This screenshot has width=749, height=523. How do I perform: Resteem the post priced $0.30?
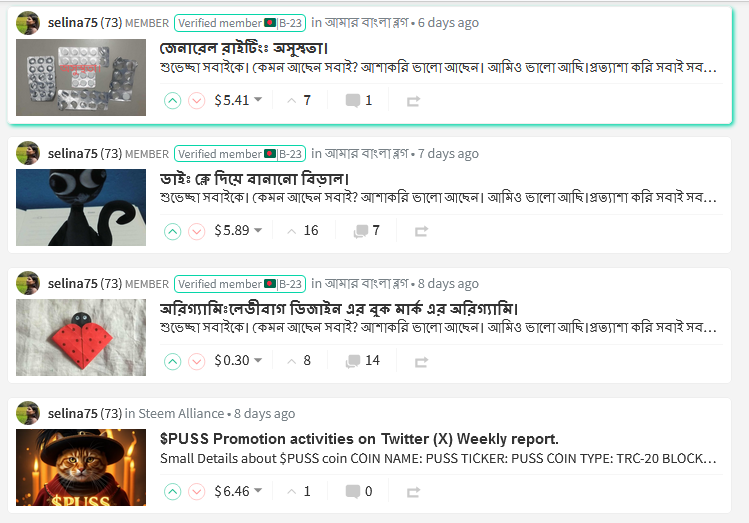click(x=421, y=362)
